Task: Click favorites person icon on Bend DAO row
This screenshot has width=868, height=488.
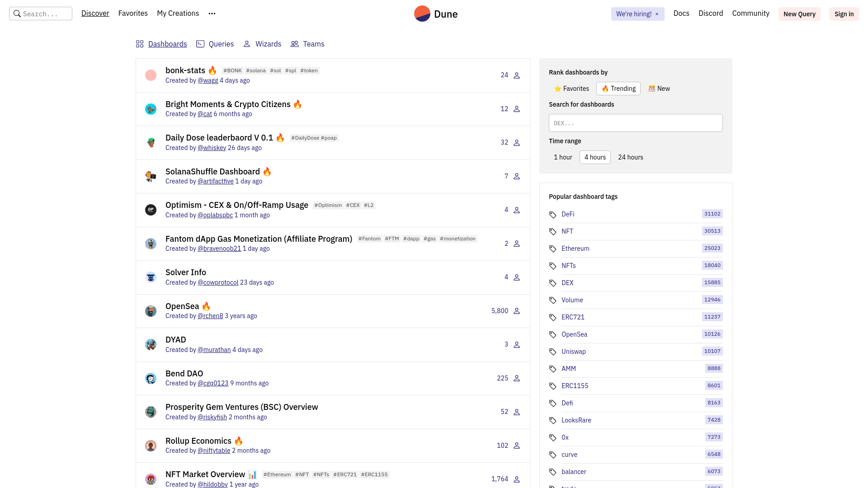Action: pos(517,378)
